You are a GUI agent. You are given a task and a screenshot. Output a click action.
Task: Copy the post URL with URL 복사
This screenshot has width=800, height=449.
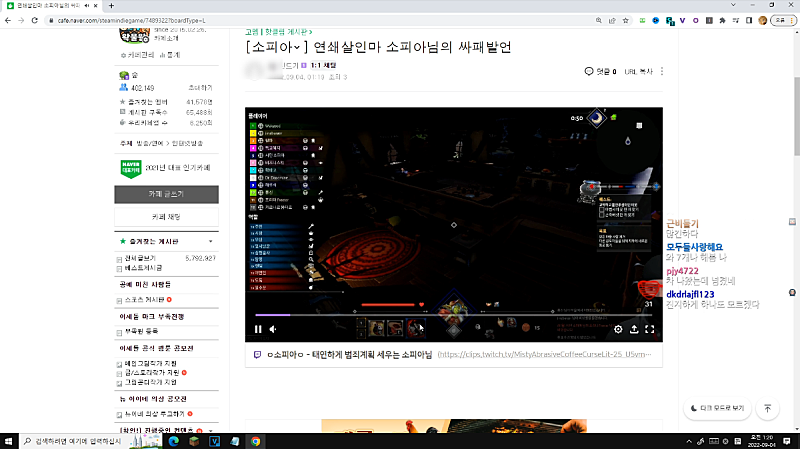point(638,72)
